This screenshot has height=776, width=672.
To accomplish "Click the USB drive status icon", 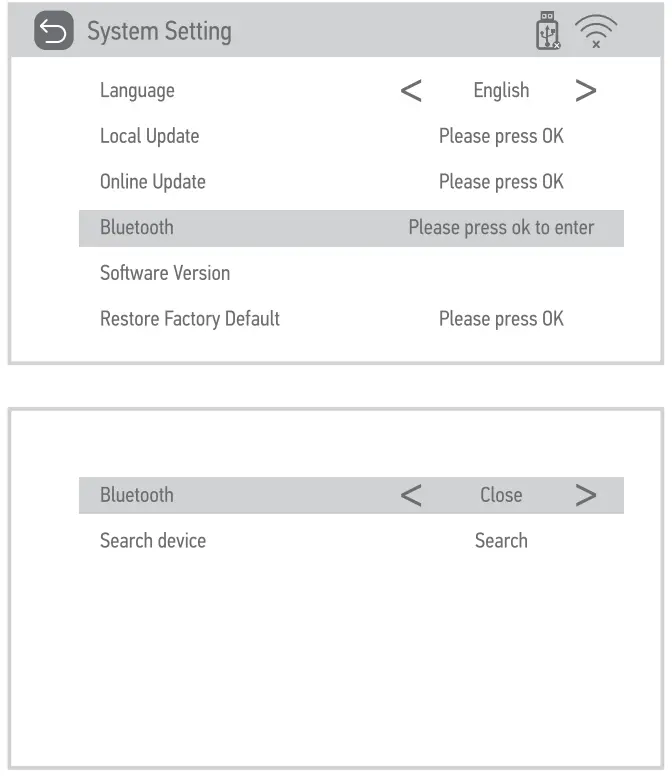I will (547, 31).
